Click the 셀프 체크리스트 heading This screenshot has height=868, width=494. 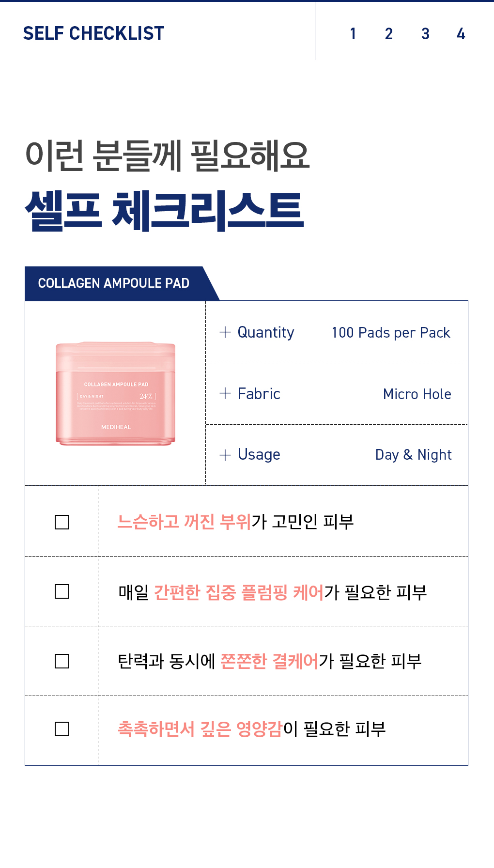pyautogui.click(x=165, y=211)
